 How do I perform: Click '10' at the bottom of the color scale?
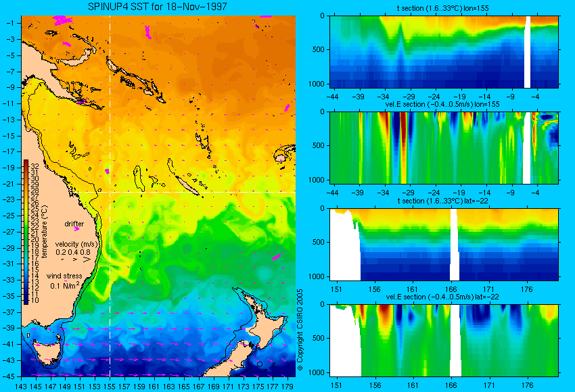[34, 300]
